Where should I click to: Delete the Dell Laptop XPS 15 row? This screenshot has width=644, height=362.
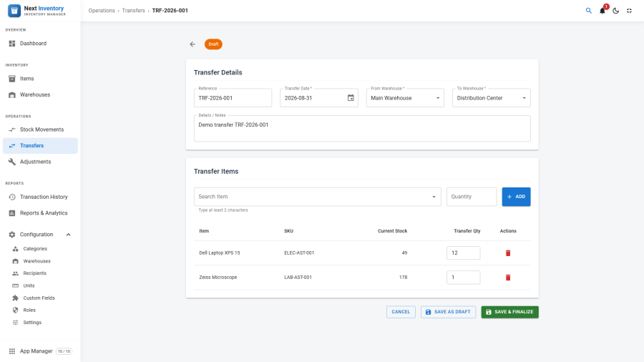coord(508,253)
